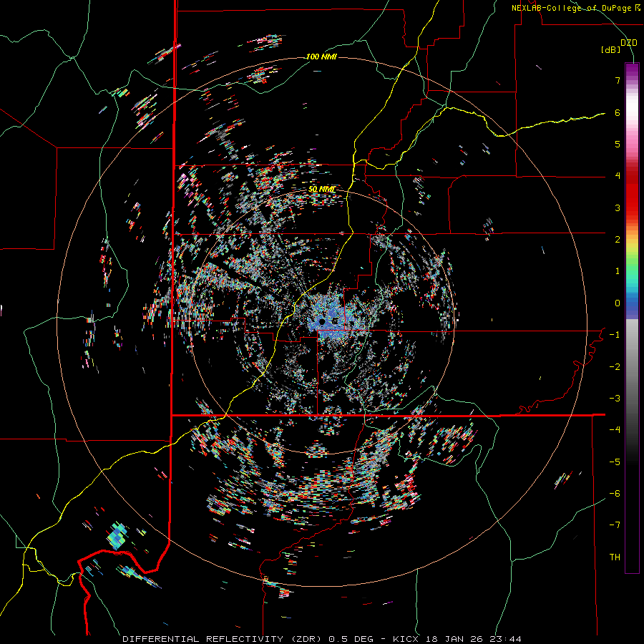
Task: Click the TH label below the scale
Action: [615, 557]
